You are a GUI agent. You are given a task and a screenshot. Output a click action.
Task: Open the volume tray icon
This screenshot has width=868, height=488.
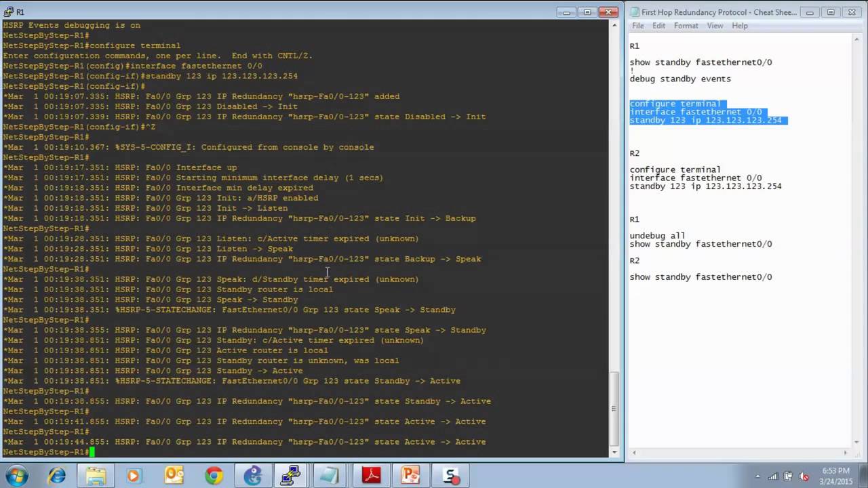click(x=805, y=476)
